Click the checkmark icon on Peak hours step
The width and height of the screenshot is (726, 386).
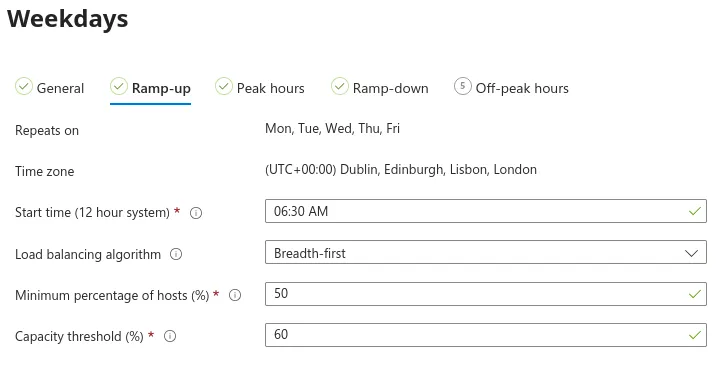pyautogui.click(x=224, y=86)
